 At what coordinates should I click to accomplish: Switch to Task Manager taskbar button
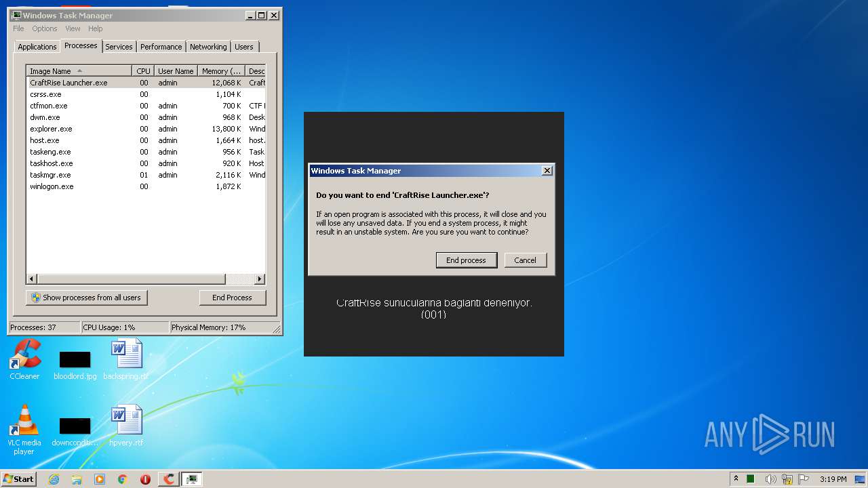click(x=192, y=479)
